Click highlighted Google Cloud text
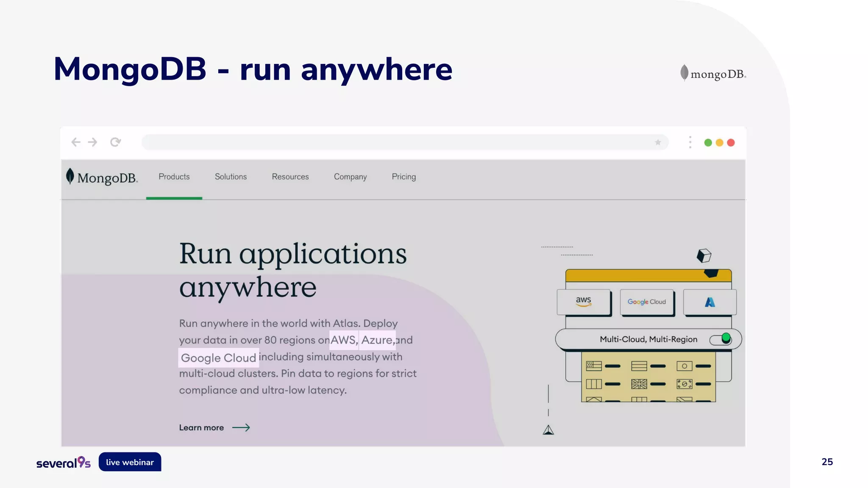The height and width of the screenshot is (488, 868). [218, 358]
